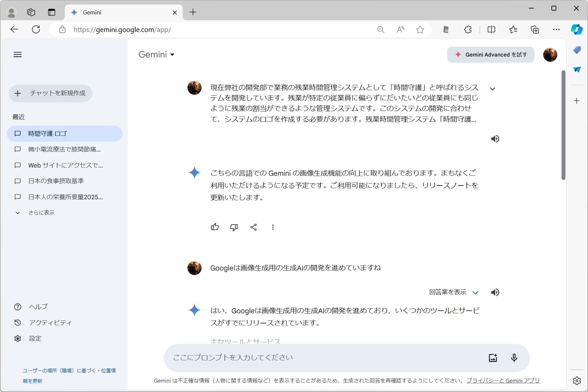
Task: Add a sidebar app with plus icon
Action: coord(577,101)
